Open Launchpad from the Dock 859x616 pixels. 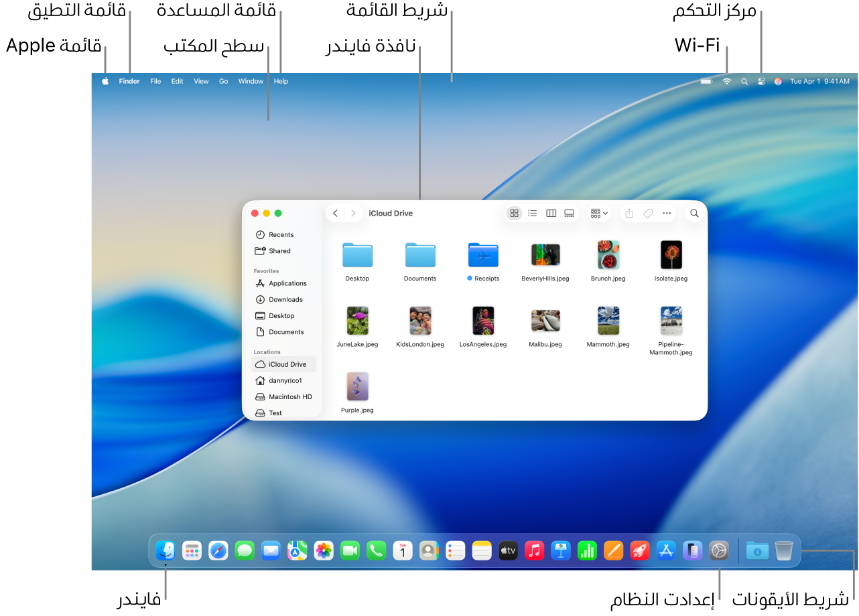tap(192, 550)
